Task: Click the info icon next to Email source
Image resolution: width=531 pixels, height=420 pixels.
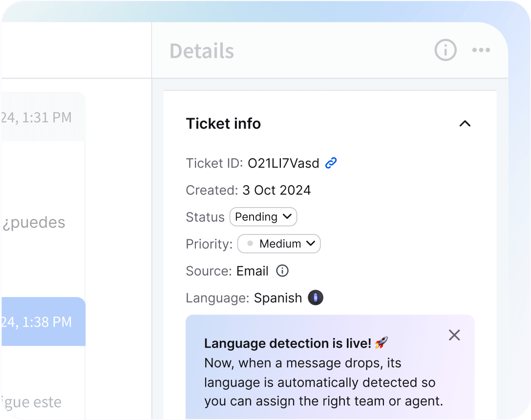Action: [282, 271]
